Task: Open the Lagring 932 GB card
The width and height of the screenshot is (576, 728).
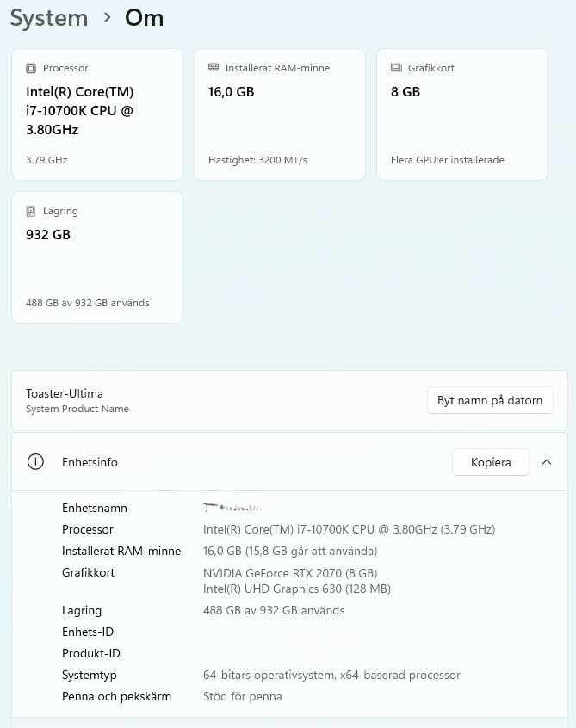Action: pyautogui.click(x=97, y=257)
